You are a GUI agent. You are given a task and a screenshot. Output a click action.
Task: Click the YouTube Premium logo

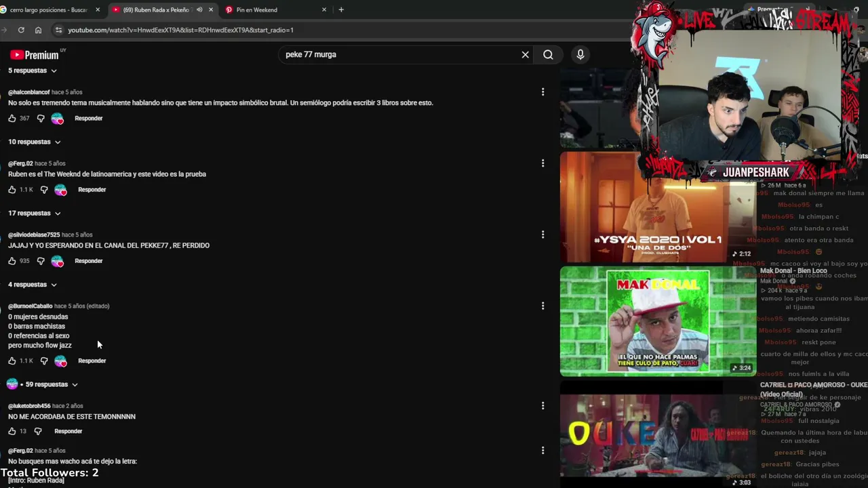(35, 55)
